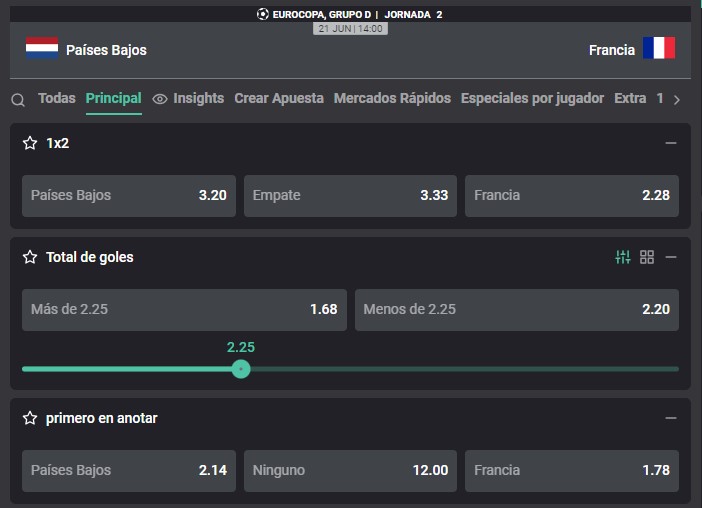The image size is (702, 508).
Task: Click the Países Bajos flag
Action: pyautogui.click(x=42, y=48)
